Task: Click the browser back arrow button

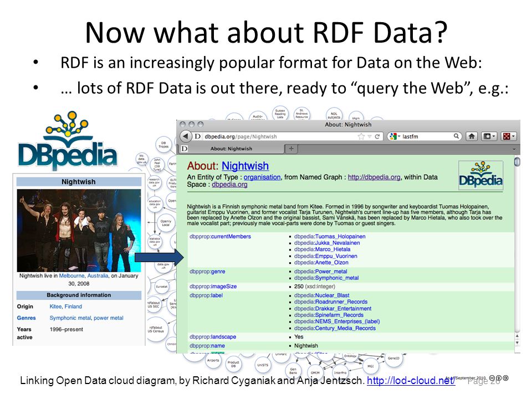Action: pos(185,136)
